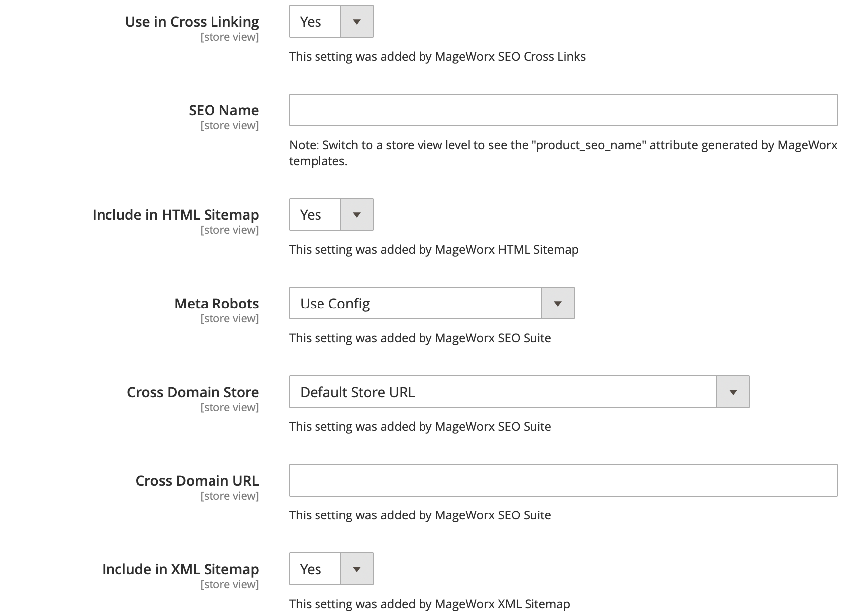Select the SEO Name field label
The height and width of the screenshot is (616, 849).
(224, 110)
